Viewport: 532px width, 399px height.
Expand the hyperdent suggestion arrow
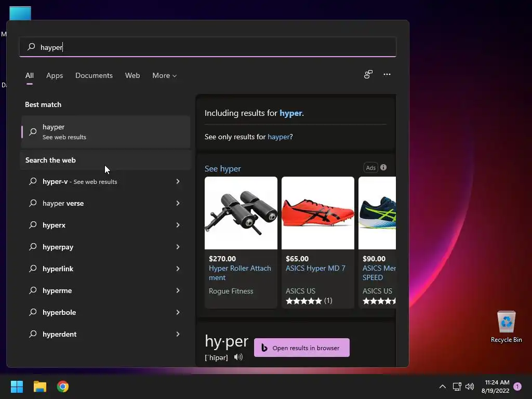tap(178, 334)
